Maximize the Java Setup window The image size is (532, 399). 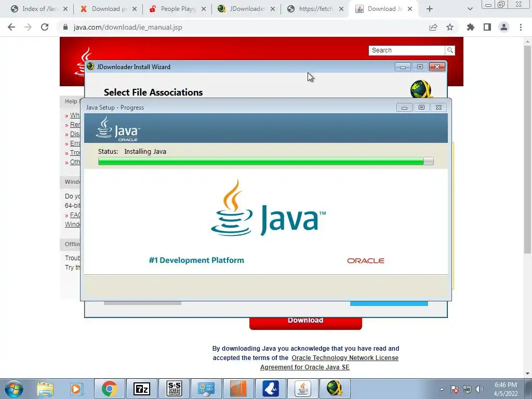click(x=421, y=108)
